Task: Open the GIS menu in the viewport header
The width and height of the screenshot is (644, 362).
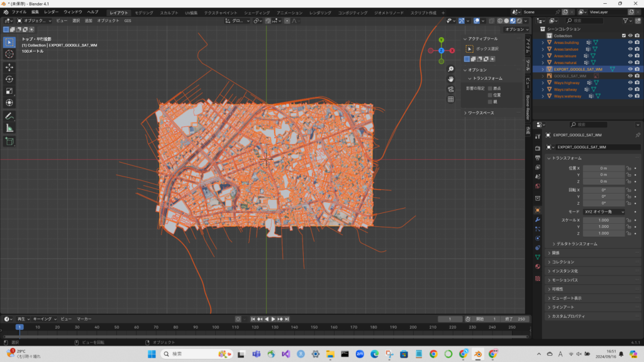Action: 128,21
